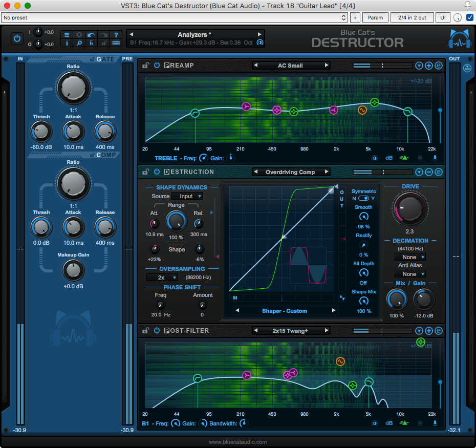Click the 'e' editor icon in Preamp header
This screenshot has width=476, height=448.
click(439, 66)
